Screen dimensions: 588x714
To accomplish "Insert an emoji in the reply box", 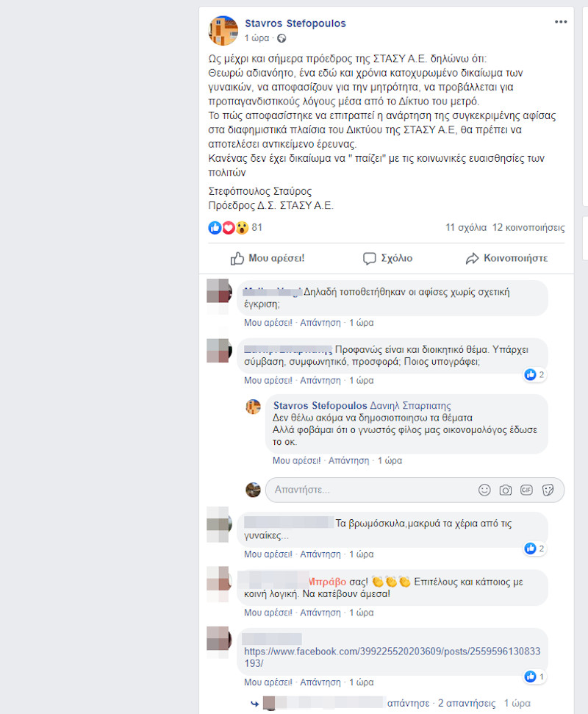I will [484, 490].
